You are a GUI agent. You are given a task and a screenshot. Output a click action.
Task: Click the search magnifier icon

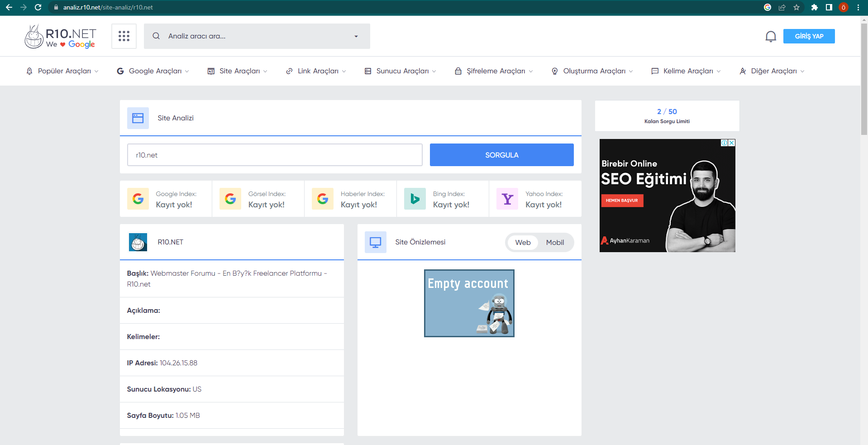156,36
